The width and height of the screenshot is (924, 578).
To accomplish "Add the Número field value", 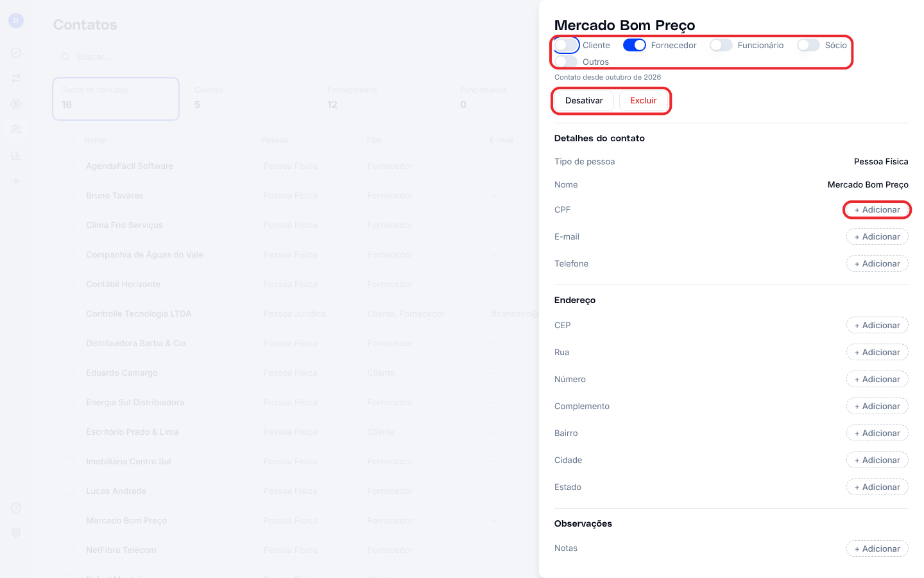I will pyautogui.click(x=877, y=380).
